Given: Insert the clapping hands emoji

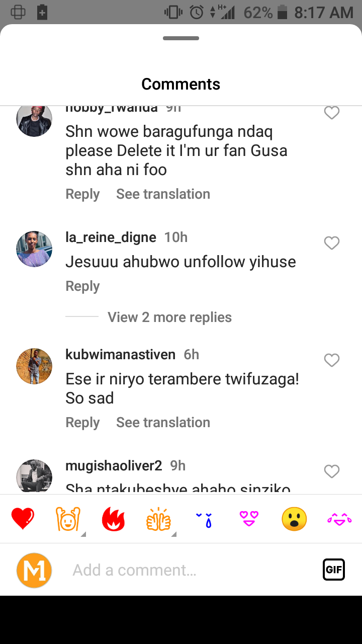Looking at the screenshot, I should pos(158,519).
